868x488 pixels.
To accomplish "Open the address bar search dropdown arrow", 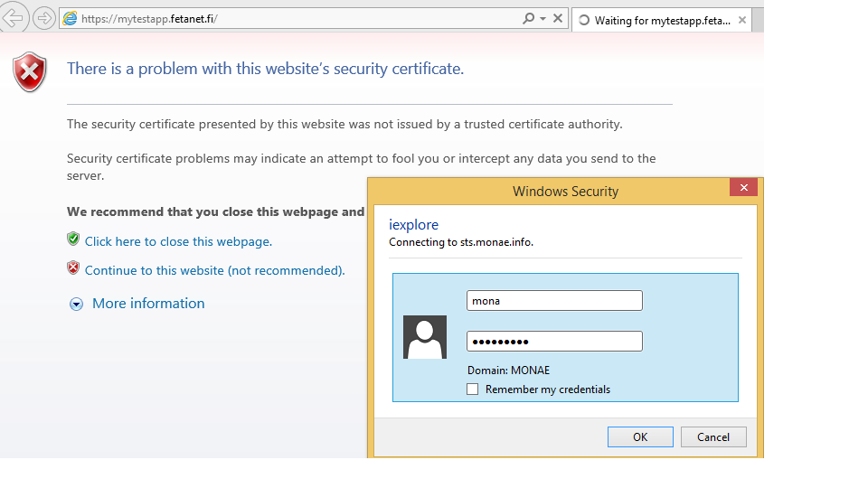I will [542, 19].
